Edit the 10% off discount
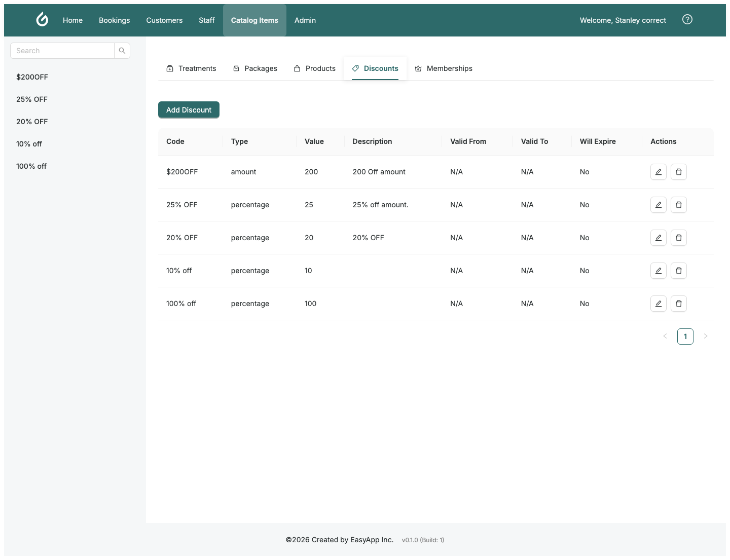730x560 pixels. (x=659, y=271)
